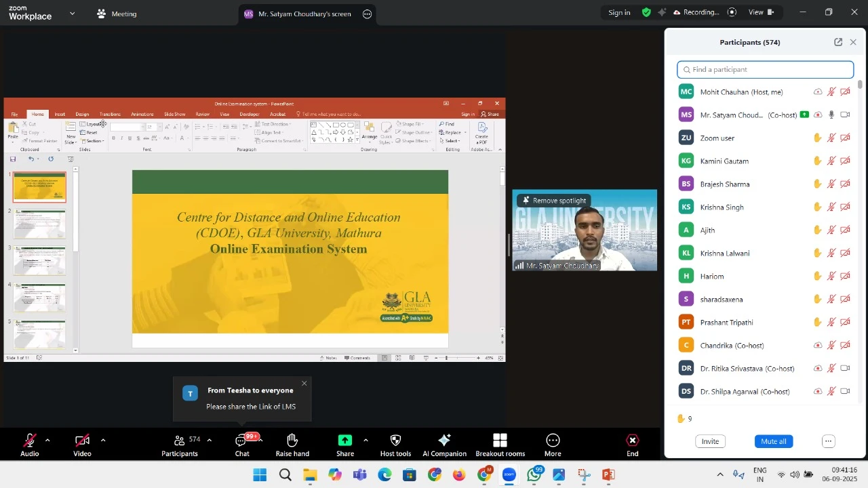Open the View dropdown
This screenshot has width=868, height=488.
pos(760,12)
